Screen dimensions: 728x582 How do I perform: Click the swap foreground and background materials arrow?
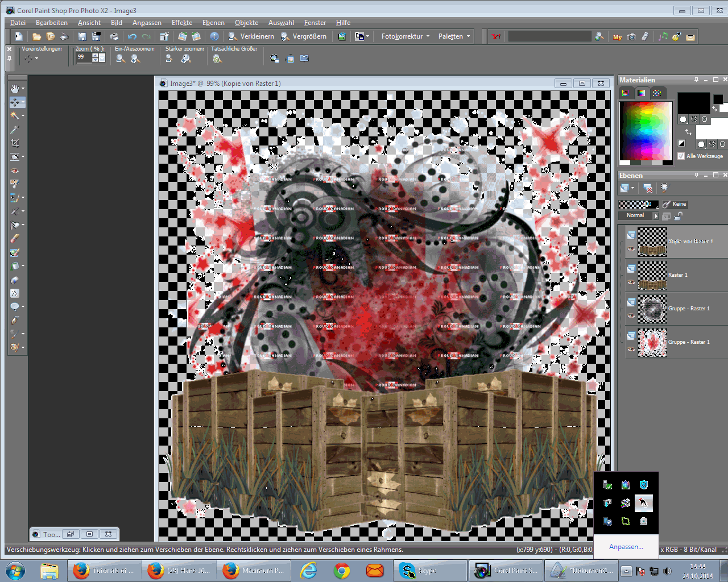688,132
